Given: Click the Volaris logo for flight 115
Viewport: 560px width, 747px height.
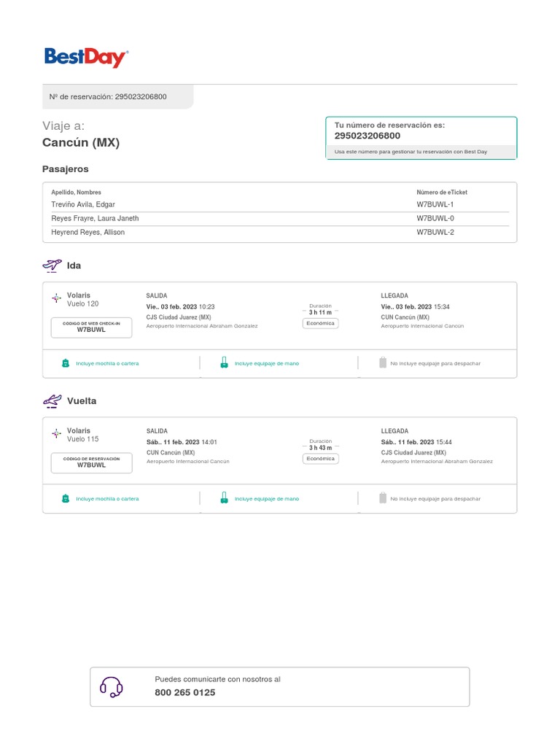Looking at the screenshot, I should click(x=57, y=433).
